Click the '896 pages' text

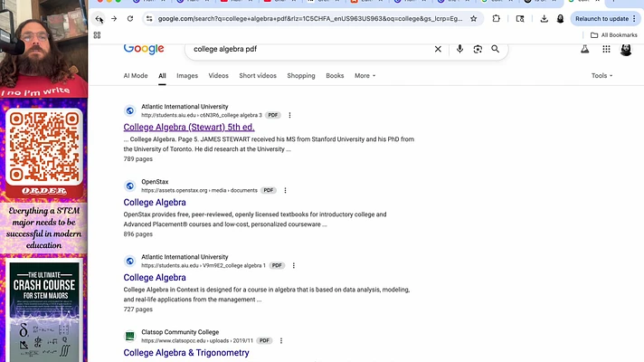point(138,234)
